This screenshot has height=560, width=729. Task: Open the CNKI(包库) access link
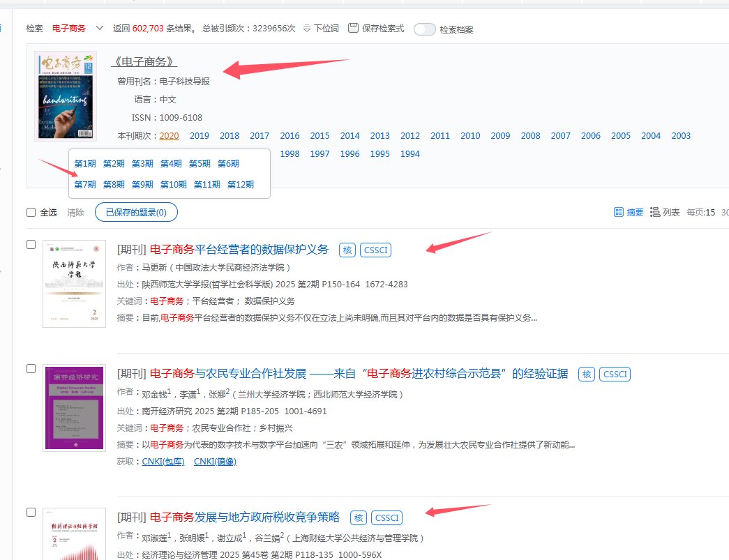coord(163,462)
